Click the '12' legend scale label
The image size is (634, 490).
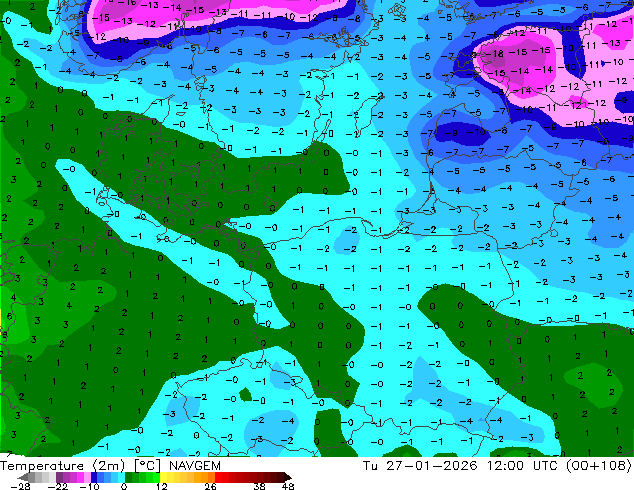[162, 486]
